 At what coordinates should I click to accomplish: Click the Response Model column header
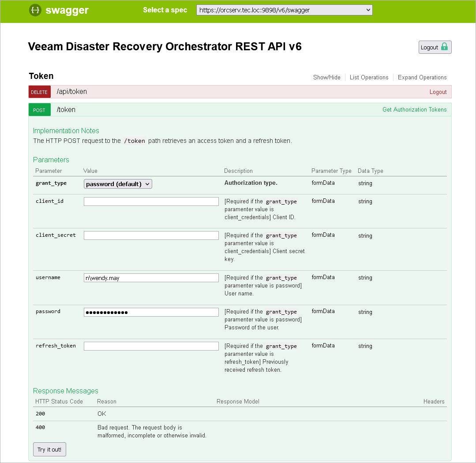[x=238, y=401]
